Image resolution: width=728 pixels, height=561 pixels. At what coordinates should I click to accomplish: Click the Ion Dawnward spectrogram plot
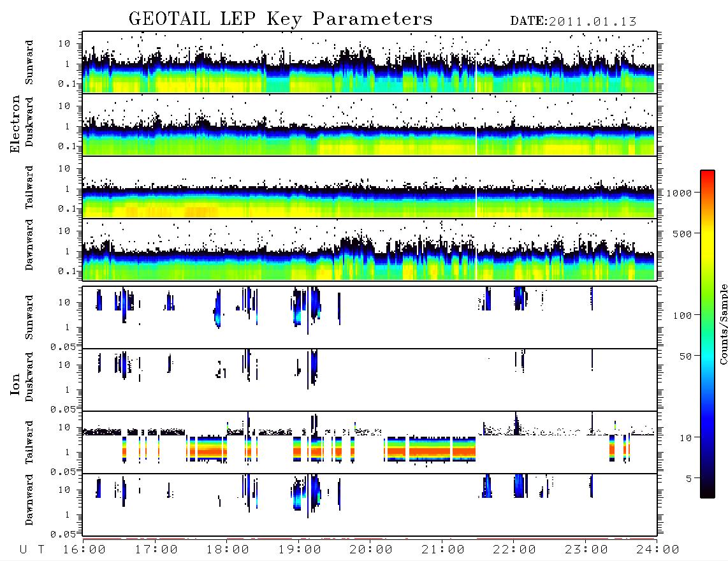coord(370,504)
